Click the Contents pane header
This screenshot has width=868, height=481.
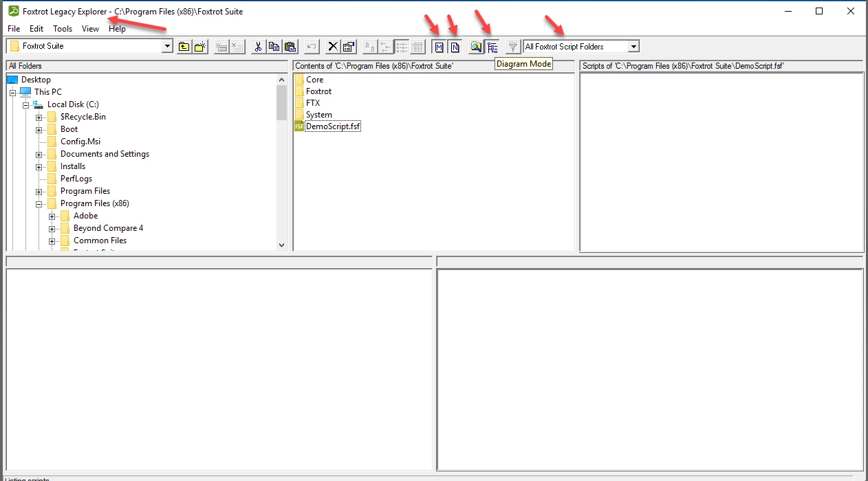434,66
